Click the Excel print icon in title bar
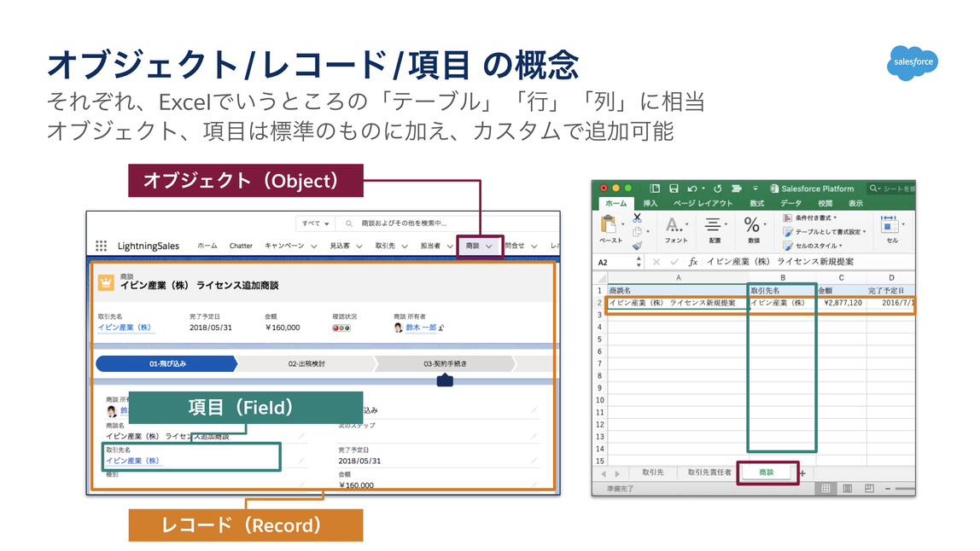980x551 pixels. click(x=736, y=188)
